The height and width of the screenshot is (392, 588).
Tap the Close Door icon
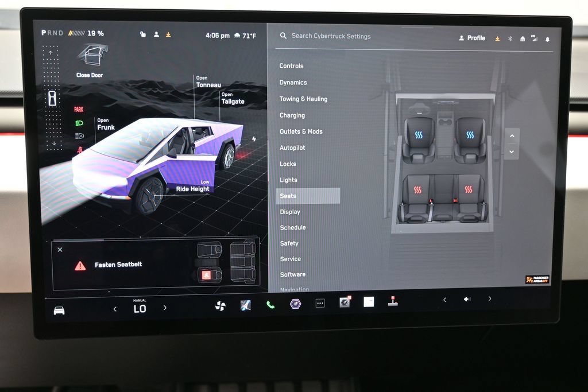(92, 55)
